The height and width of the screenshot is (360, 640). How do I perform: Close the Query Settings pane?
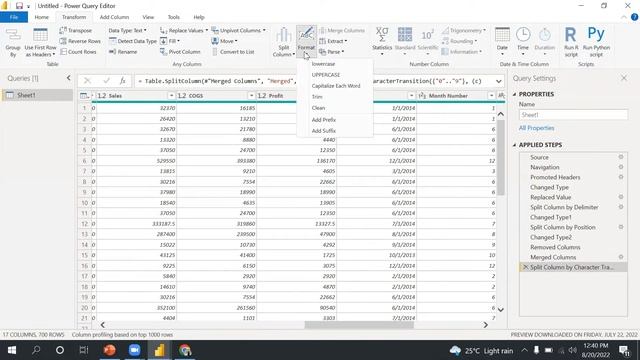pos(624,78)
